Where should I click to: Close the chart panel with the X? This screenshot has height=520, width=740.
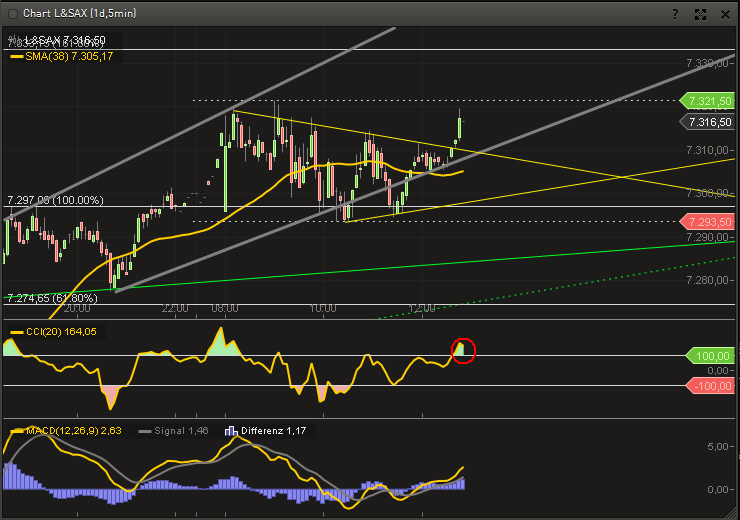point(725,14)
